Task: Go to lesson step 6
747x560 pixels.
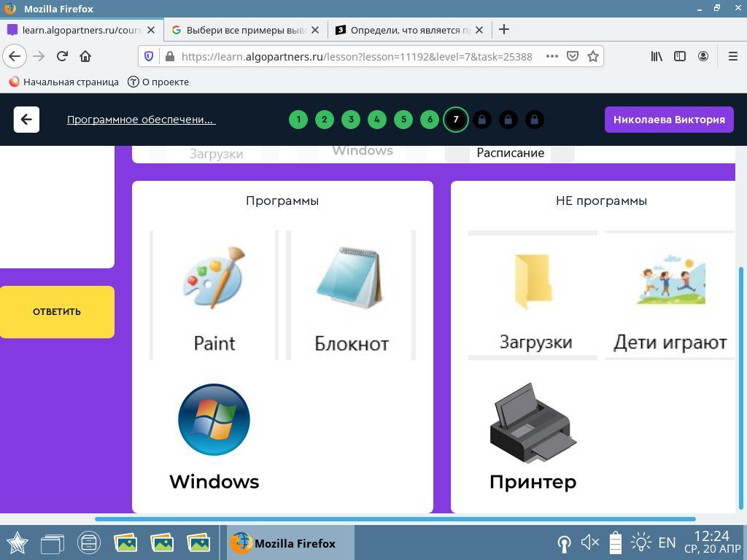Action: 430,120
